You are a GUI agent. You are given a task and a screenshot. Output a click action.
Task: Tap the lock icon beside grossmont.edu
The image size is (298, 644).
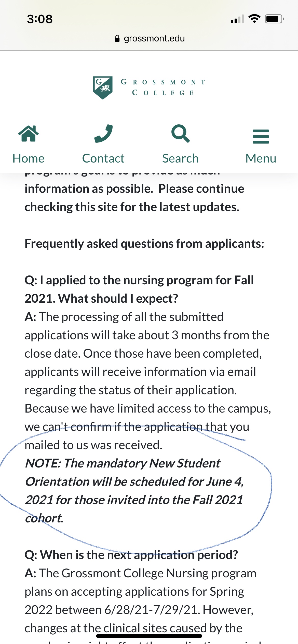pyautogui.click(x=117, y=38)
